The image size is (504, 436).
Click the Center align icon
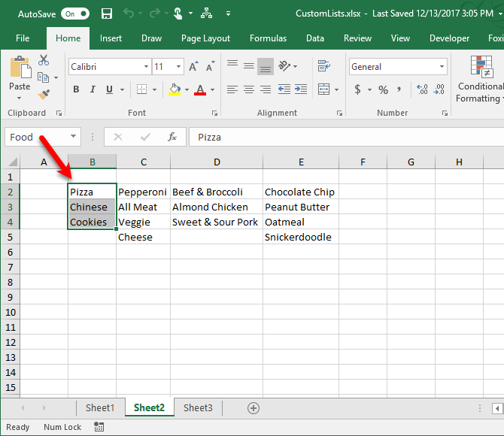[x=249, y=89]
